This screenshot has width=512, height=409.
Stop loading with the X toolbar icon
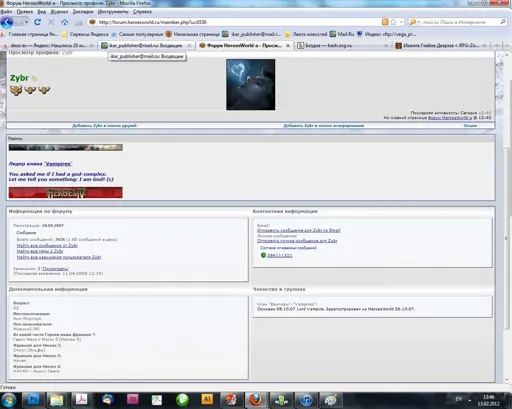tap(51, 22)
